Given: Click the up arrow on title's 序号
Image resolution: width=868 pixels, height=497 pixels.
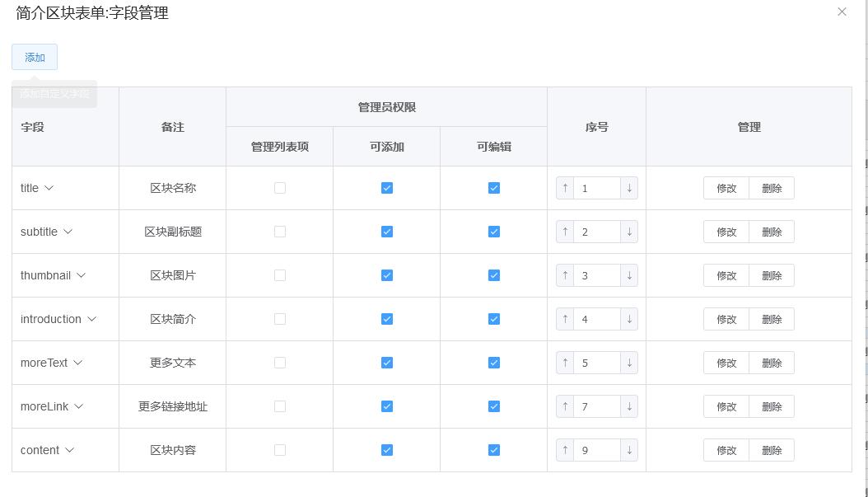Looking at the screenshot, I should pyautogui.click(x=566, y=188).
